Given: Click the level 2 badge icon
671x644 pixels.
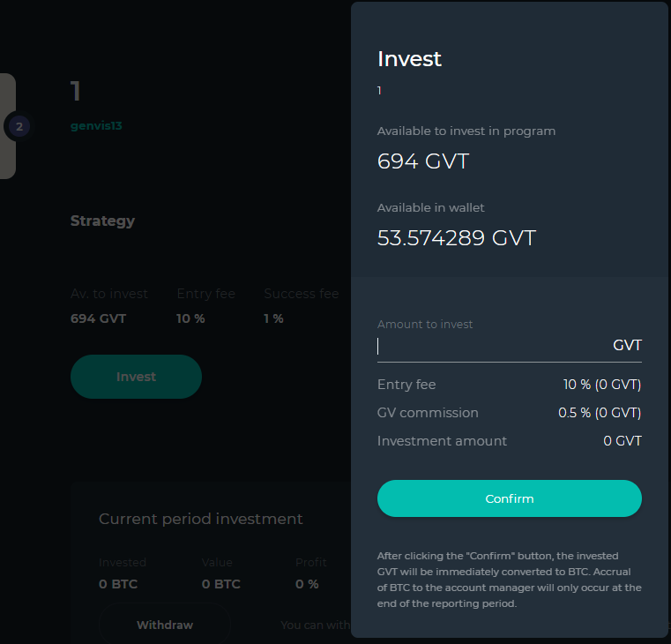Looking at the screenshot, I should point(19,127).
